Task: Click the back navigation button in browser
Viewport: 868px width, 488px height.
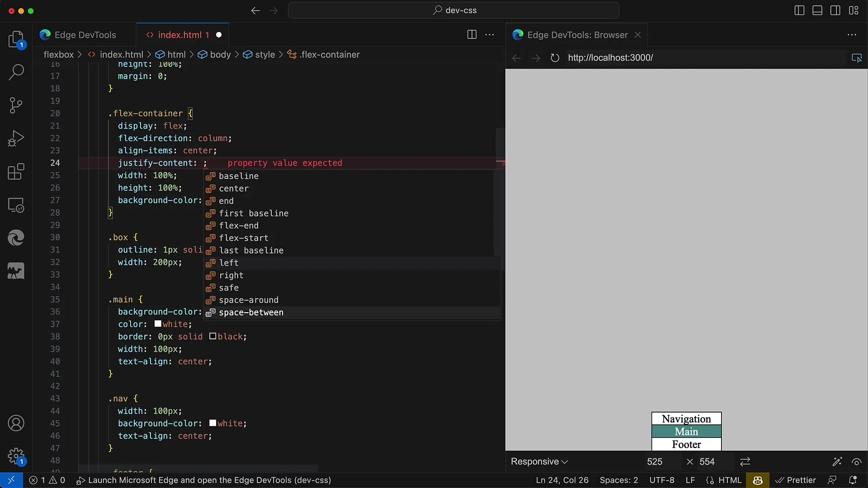Action: [516, 58]
